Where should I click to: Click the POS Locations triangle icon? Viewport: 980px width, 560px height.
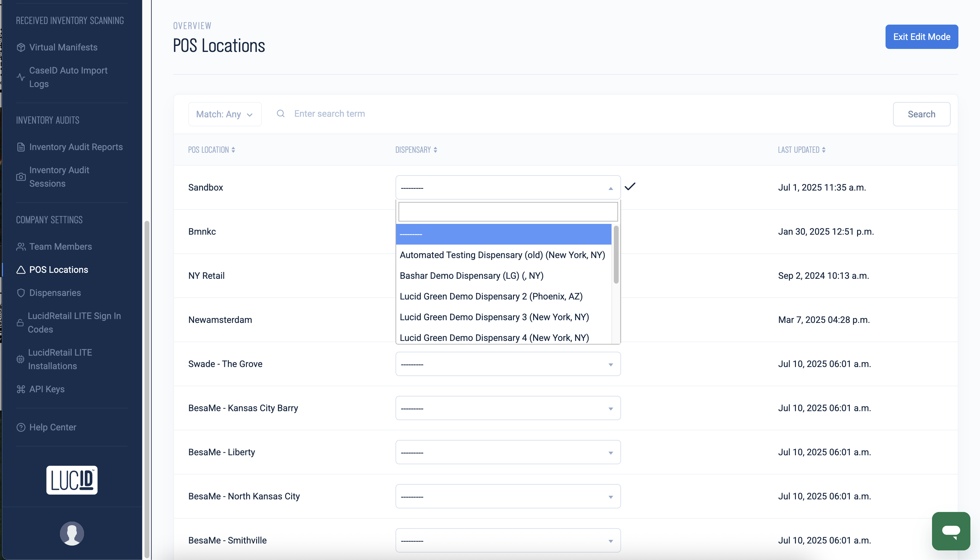point(21,269)
